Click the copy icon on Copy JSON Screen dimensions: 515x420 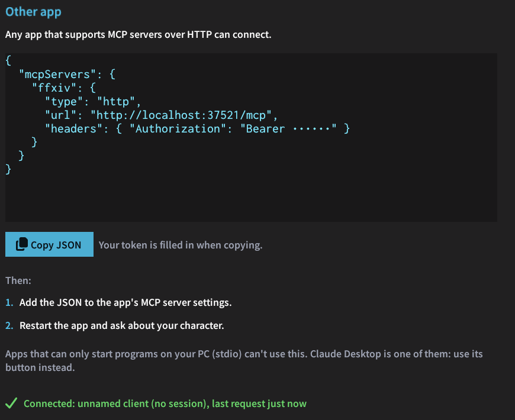pyautogui.click(x=22, y=244)
